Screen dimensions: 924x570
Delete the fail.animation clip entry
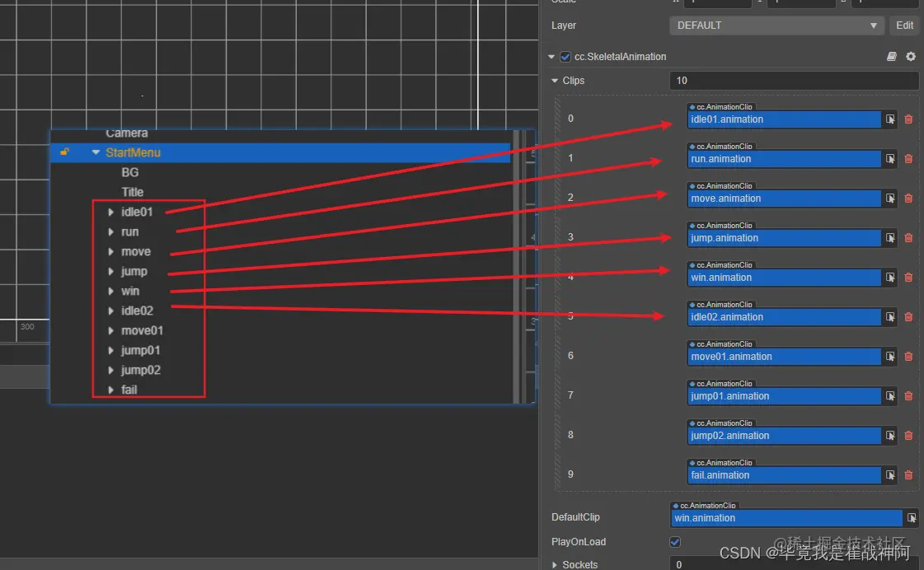click(x=908, y=475)
